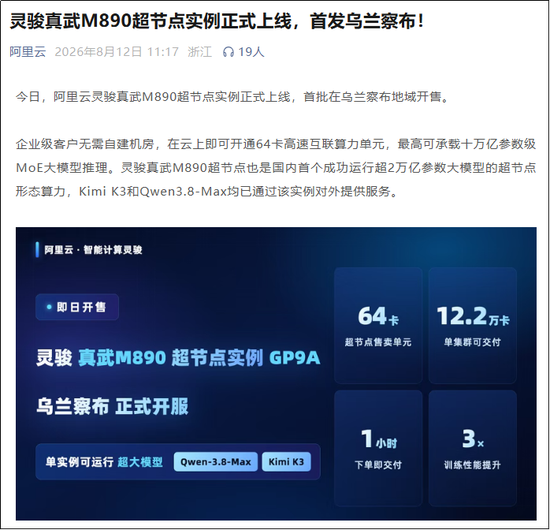This screenshot has height=530, width=550.
Task: Click the 乌兰察布 正式开服 headline
Action: coord(112,407)
